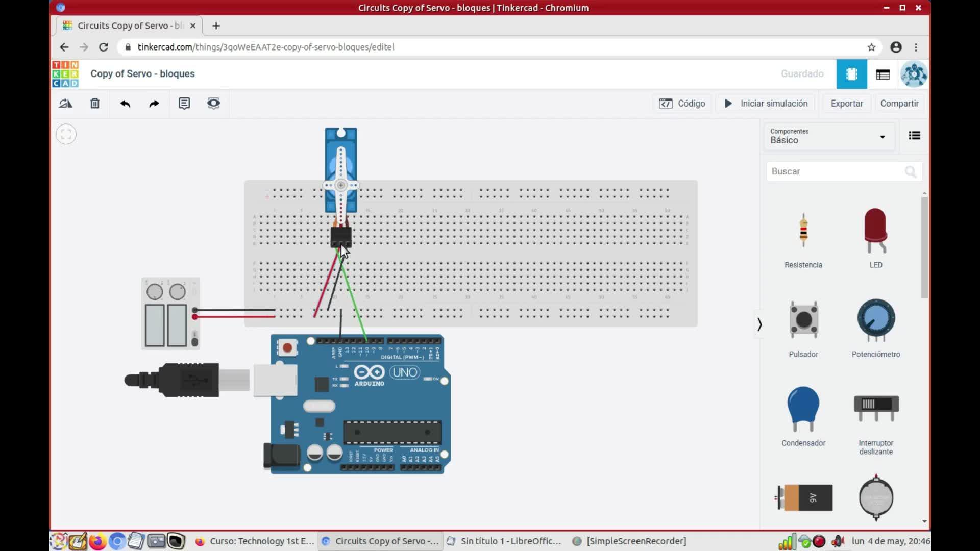This screenshot has width=980, height=551.
Task: Collapse the components panel chevron
Action: coord(759,324)
